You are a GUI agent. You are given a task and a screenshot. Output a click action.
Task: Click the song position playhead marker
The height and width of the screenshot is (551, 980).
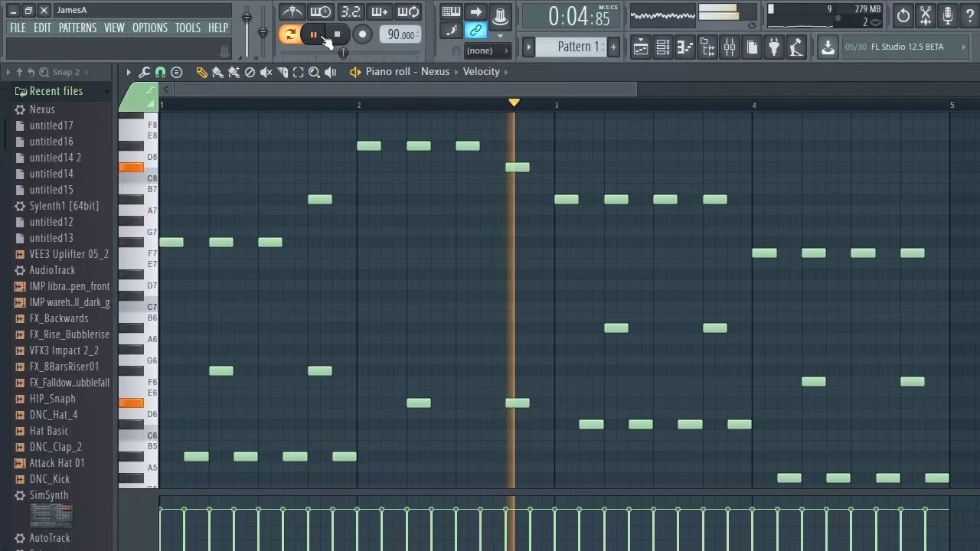pyautogui.click(x=514, y=103)
